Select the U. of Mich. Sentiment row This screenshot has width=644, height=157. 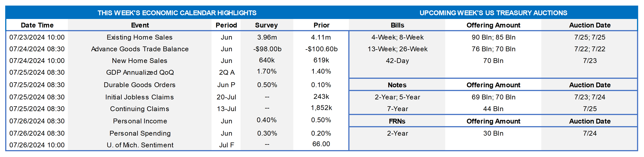click(140, 145)
